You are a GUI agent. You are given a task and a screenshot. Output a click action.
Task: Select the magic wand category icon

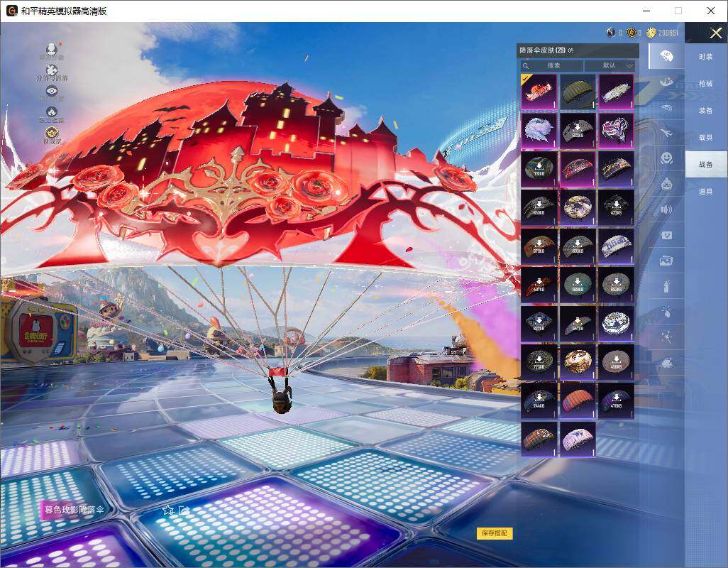(x=666, y=337)
